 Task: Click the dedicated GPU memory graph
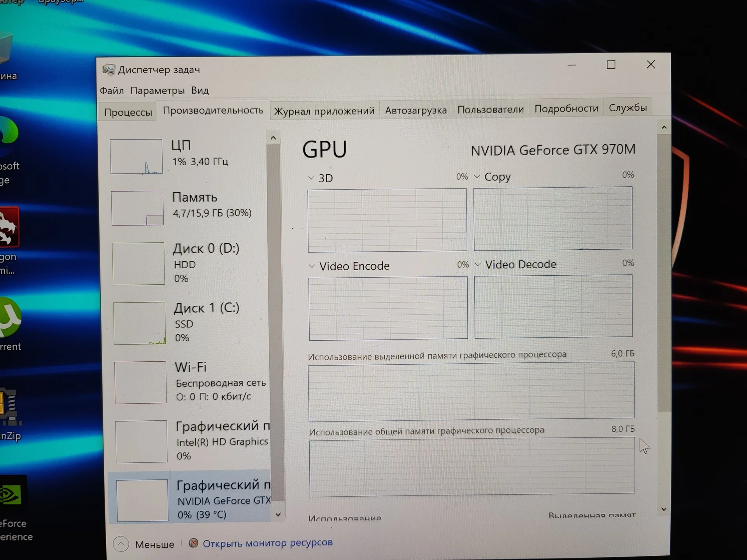pyautogui.click(x=471, y=391)
